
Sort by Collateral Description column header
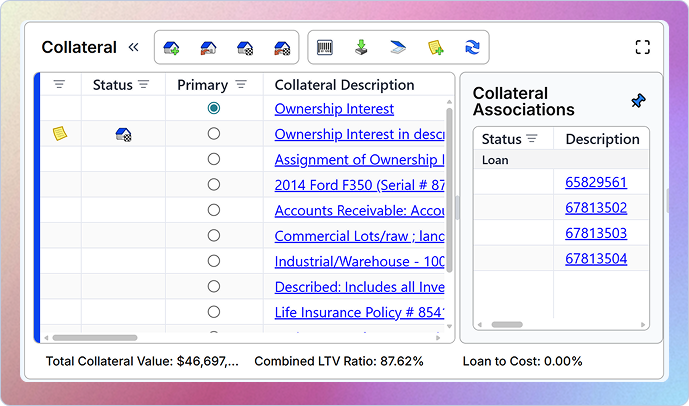344,85
